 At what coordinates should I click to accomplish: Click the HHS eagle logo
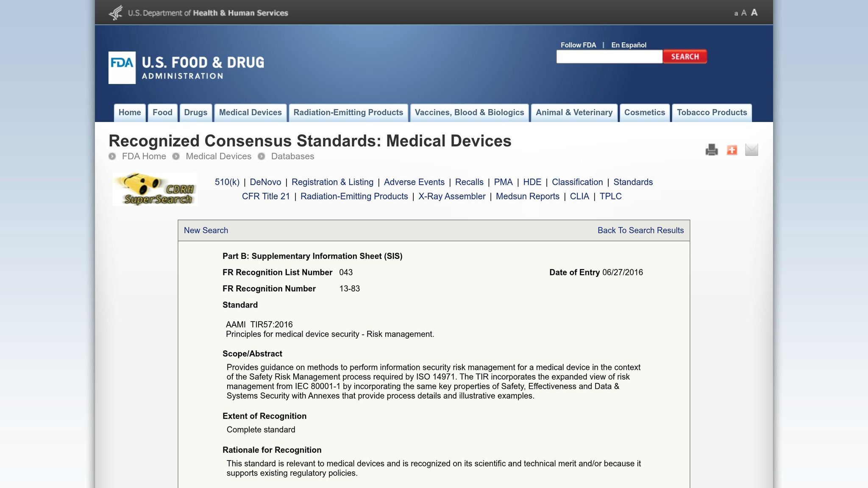pyautogui.click(x=115, y=13)
